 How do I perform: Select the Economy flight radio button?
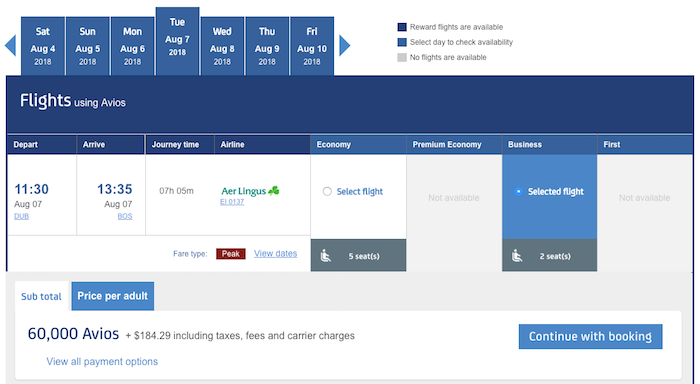tap(327, 192)
